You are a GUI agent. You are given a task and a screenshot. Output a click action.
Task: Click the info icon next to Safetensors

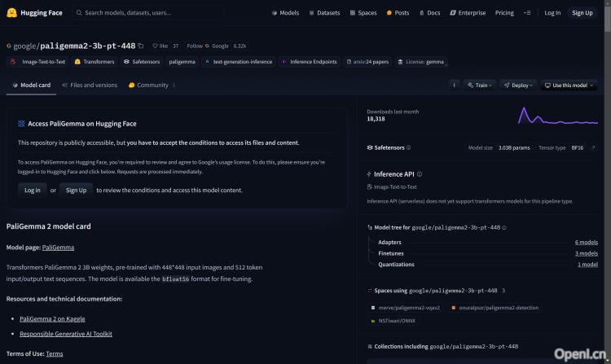click(x=408, y=148)
